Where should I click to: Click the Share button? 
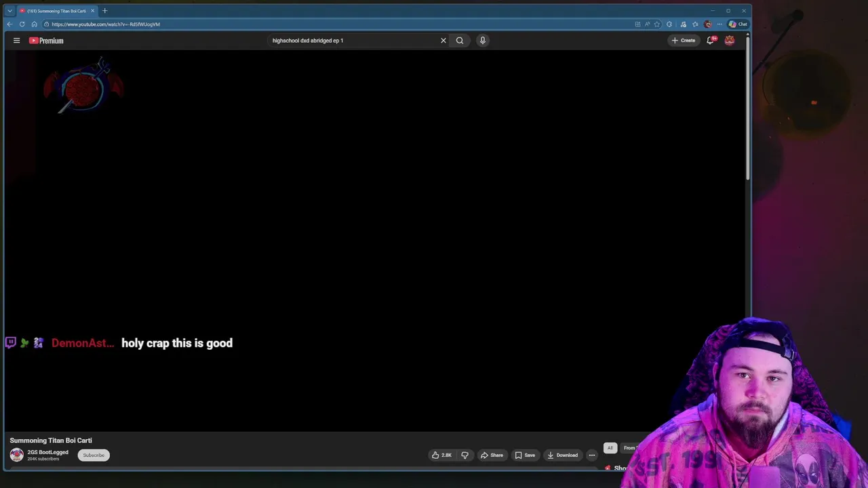[x=492, y=455]
